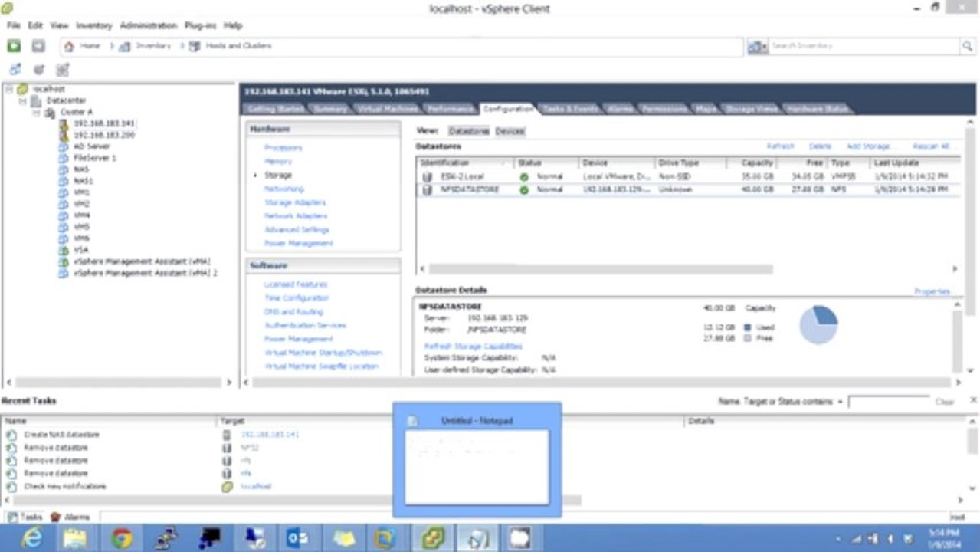This screenshot has height=552, width=980.
Task: Sort by Identification column header
Action: pyautogui.click(x=465, y=163)
